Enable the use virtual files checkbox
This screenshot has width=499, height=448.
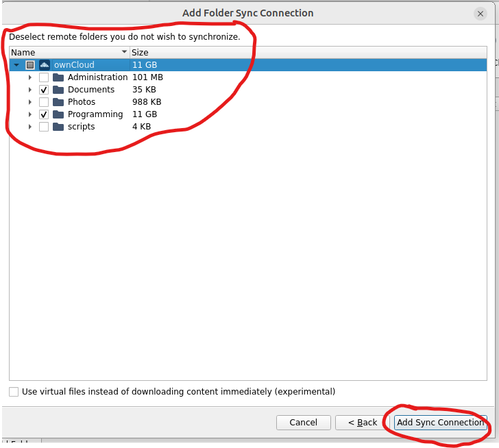[14, 392]
